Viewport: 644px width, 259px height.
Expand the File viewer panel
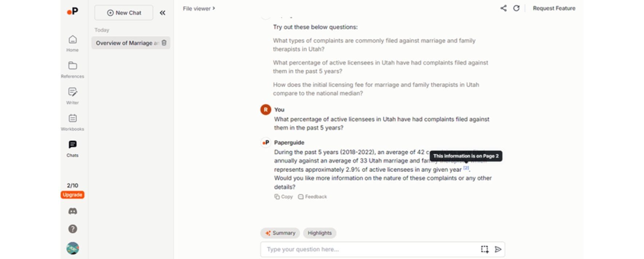(199, 8)
